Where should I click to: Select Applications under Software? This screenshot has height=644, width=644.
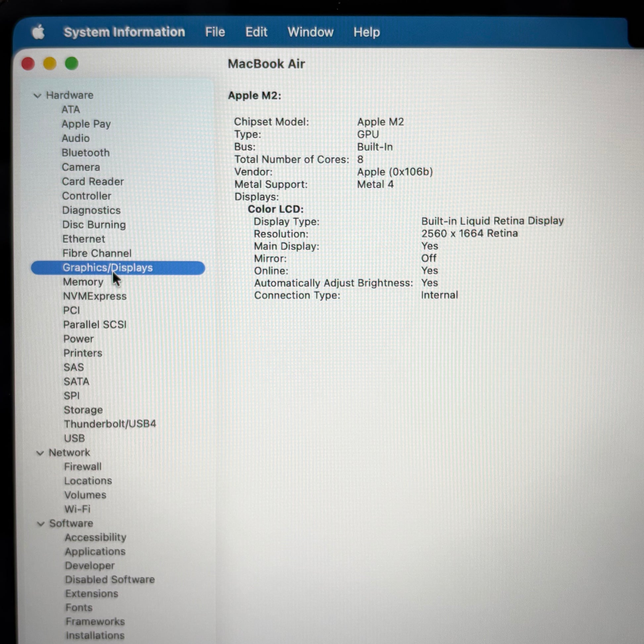pos(95,552)
